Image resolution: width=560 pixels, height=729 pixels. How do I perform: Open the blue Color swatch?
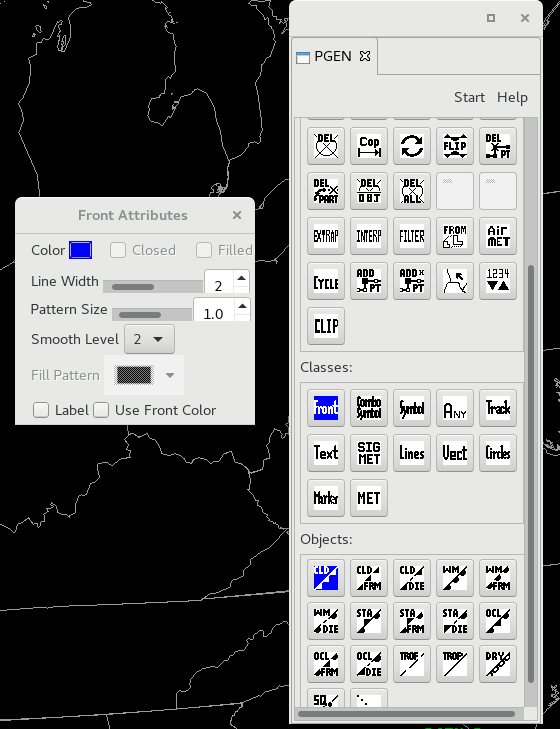tap(80, 250)
